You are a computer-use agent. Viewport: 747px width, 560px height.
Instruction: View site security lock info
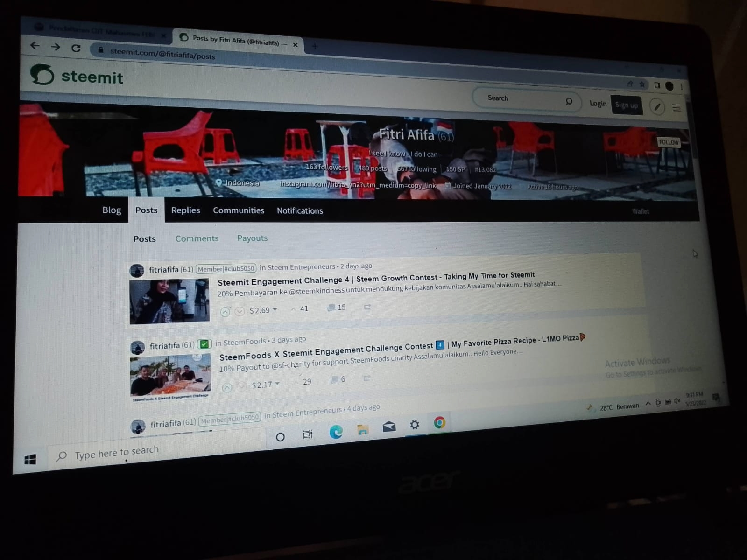100,49
